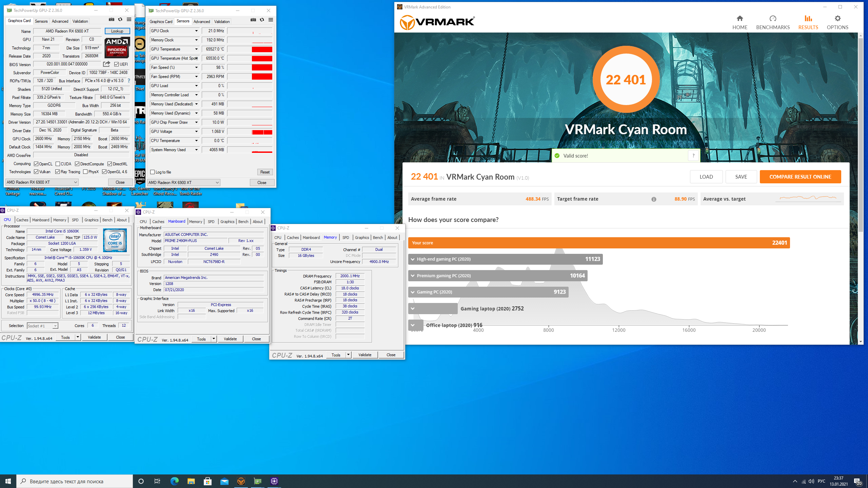The width and height of the screenshot is (868, 488).
Task: Open Bench tab in CPU-Z Memory window
Action: [378, 238]
